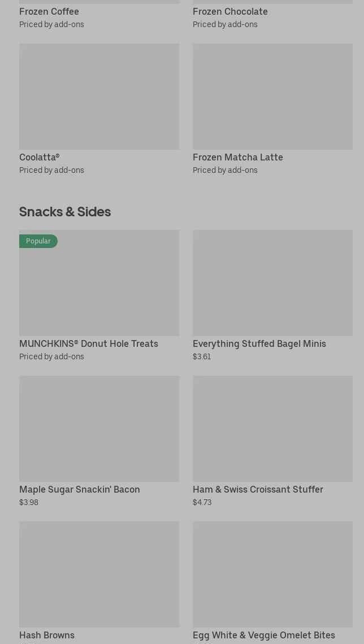Image resolution: width=364 pixels, height=644 pixels.
Task: Select the MUNCHKINS Donut Hole Treats title
Action: coord(89,343)
